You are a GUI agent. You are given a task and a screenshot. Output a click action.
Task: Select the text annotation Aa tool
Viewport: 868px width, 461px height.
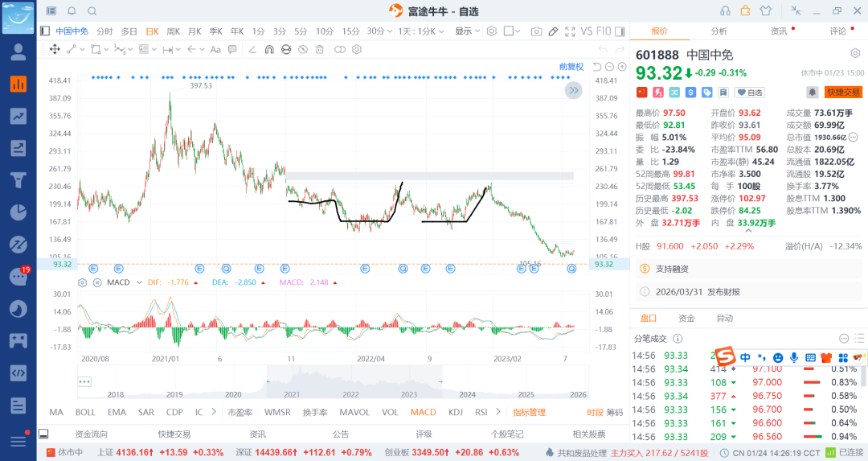click(x=215, y=49)
